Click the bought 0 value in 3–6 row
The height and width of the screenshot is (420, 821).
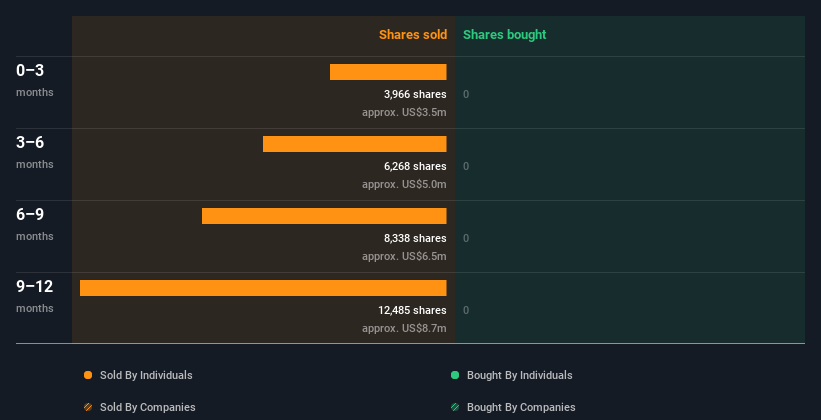pyautogui.click(x=466, y=166)
